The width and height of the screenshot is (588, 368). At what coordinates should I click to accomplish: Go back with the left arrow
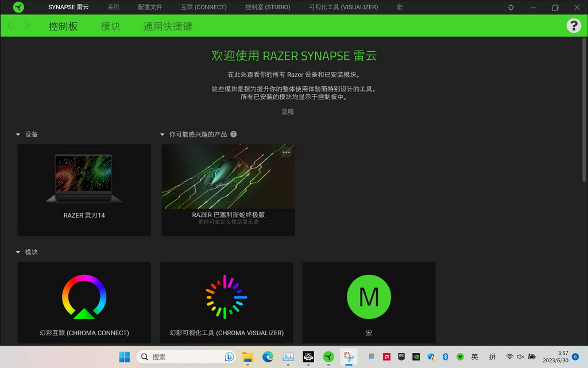click(10, 26)
